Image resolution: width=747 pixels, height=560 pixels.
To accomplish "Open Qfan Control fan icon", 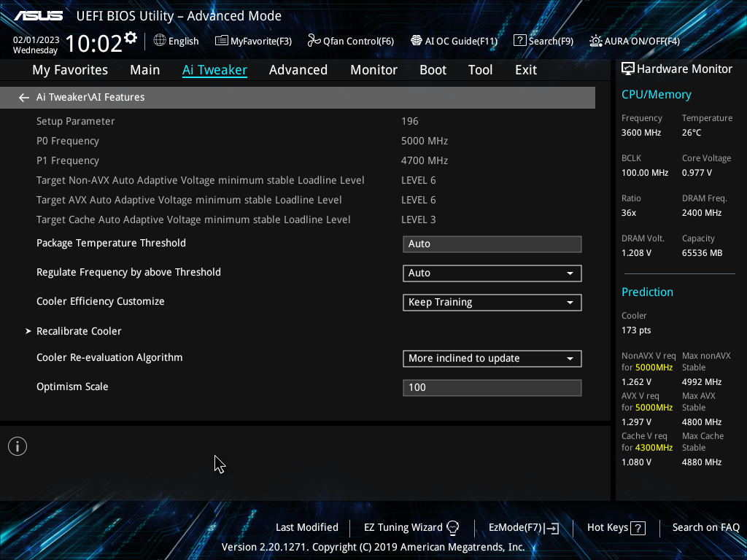I will [x=314, y=41].
